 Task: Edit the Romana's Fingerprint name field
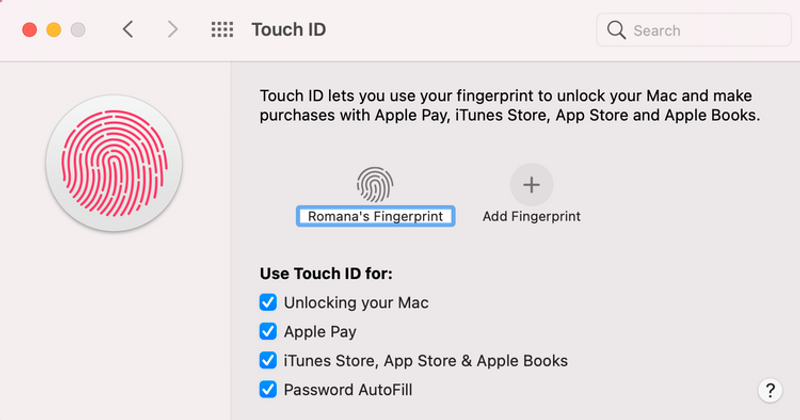click(376, 216)
